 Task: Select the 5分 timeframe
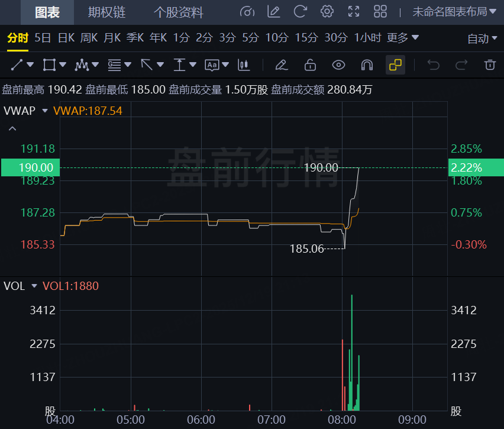tap(250, 38)
